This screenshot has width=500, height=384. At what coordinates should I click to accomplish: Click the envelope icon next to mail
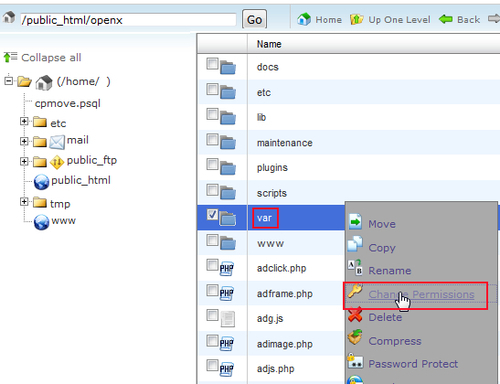click(x=57, y=142)
